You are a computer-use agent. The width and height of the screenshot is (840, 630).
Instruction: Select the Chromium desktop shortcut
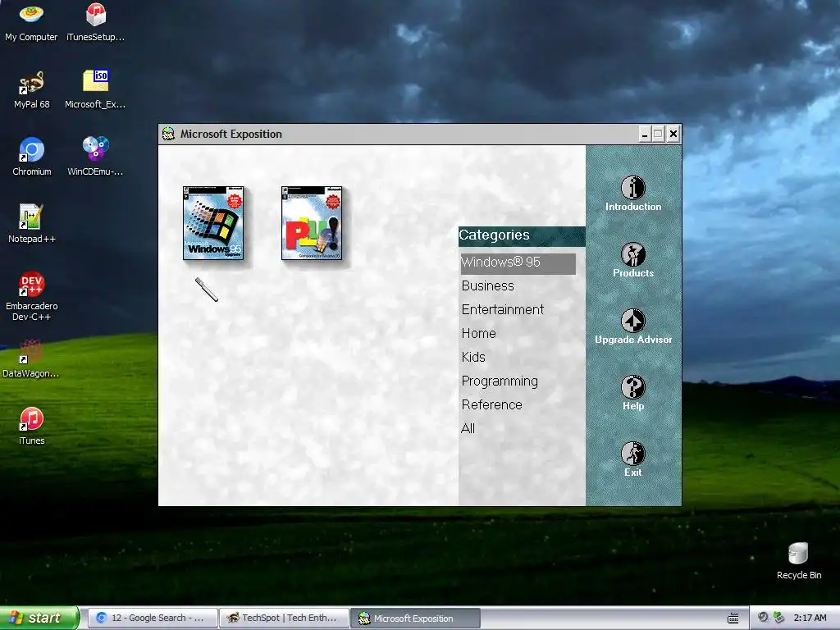coord(32,157)
